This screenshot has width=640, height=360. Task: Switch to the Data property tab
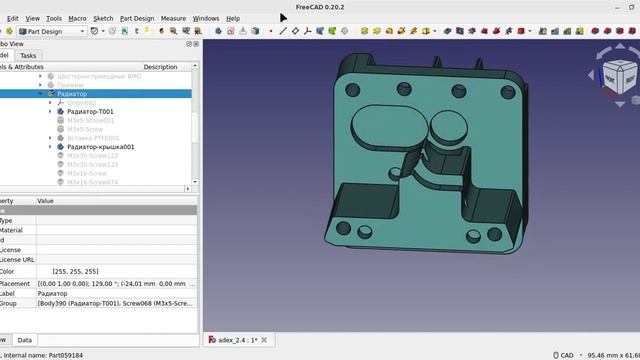24,340
